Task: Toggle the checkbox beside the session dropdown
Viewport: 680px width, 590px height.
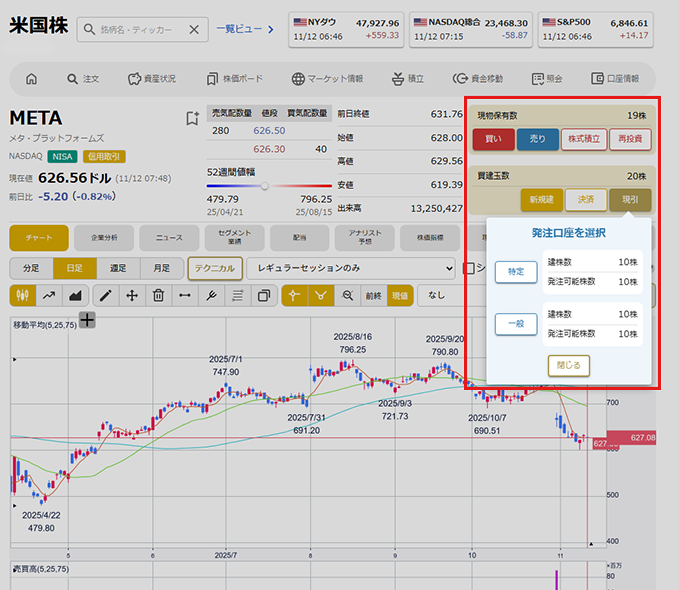Action: tap(468, 268)
